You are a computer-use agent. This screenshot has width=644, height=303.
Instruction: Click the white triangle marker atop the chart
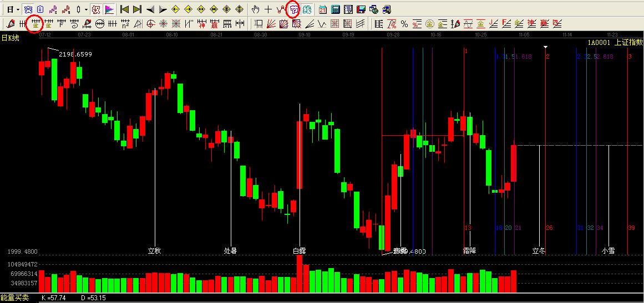tap(546, 47)
